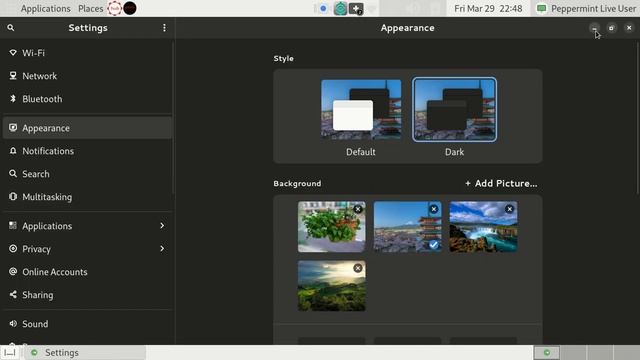Remove the plant background picture
640x360 pixels.
pyautogui.click(x=358, y=209)
